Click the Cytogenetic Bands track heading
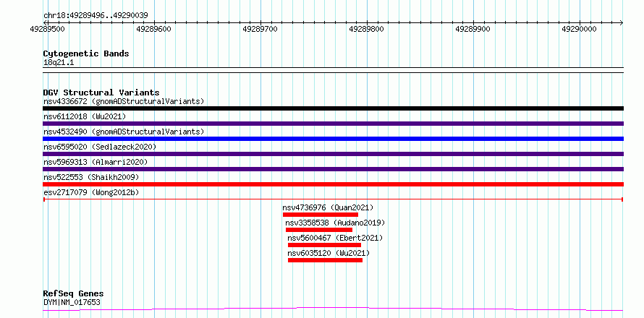 86,53
